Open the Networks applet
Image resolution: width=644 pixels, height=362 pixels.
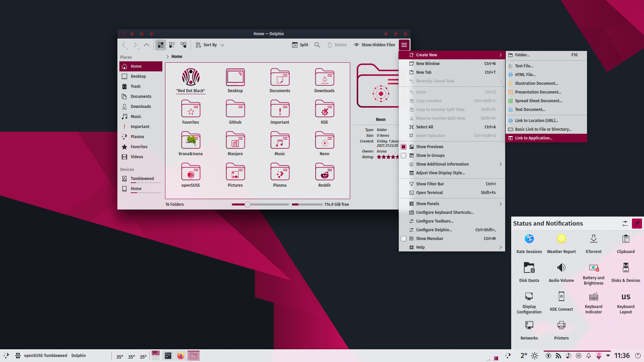click(x=529, y=330)
